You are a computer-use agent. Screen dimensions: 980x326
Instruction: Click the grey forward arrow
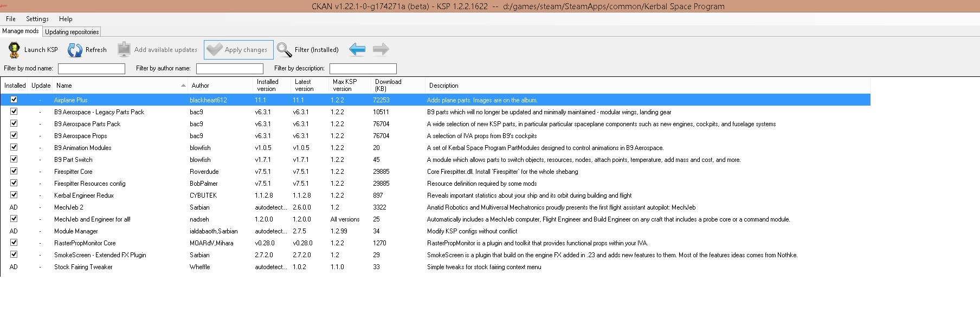[x=381, y=49]
